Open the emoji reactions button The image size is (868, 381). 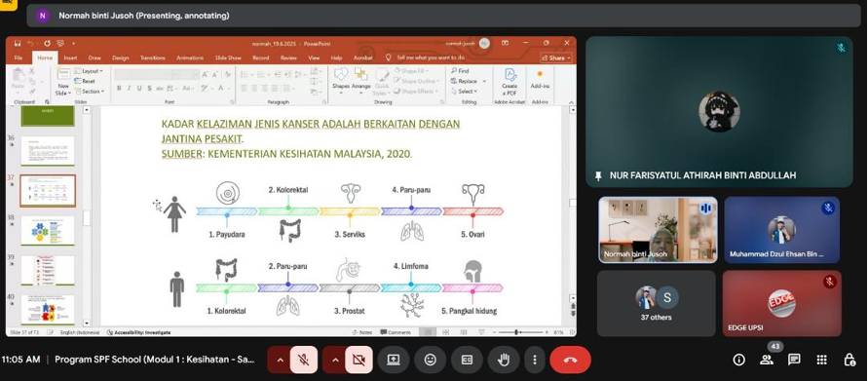431,360
